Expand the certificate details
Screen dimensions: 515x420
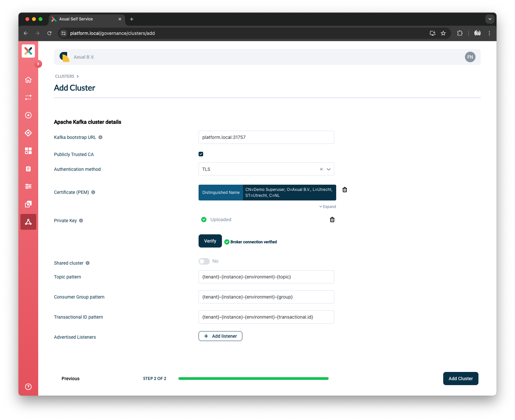tap(328, 207)
